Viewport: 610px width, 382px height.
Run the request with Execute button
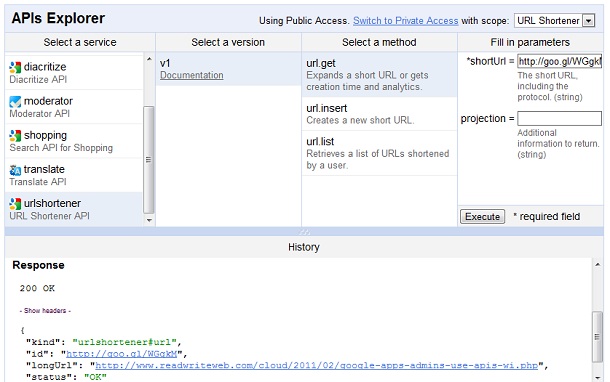pyautogui.click(x=482, y=216)
